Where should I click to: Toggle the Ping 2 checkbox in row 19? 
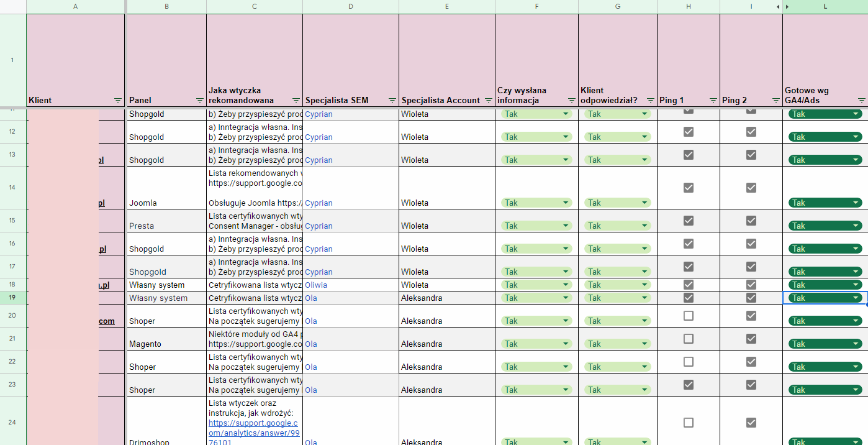(x=751, y=298)
